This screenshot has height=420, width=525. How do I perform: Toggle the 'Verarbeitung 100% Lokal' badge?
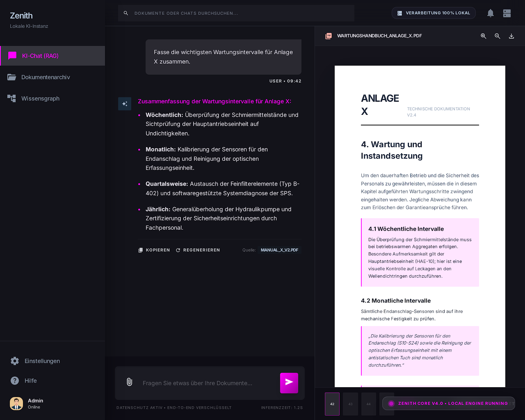coord(433,13)
